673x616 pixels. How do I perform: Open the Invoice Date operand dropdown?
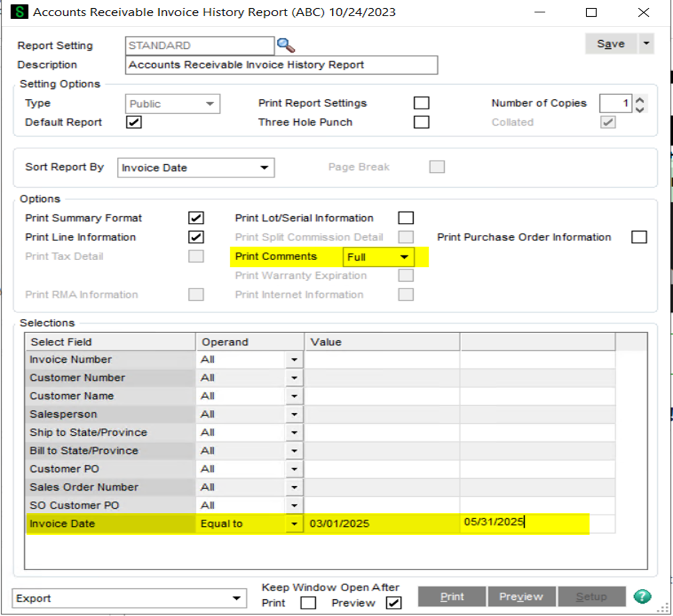(x=294, y=524)
